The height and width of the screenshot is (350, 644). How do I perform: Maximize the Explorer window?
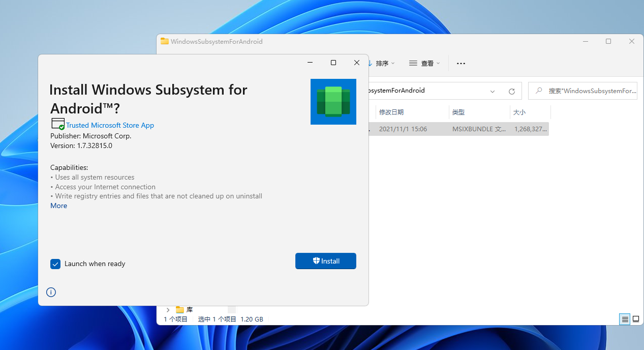coord(608,42)
